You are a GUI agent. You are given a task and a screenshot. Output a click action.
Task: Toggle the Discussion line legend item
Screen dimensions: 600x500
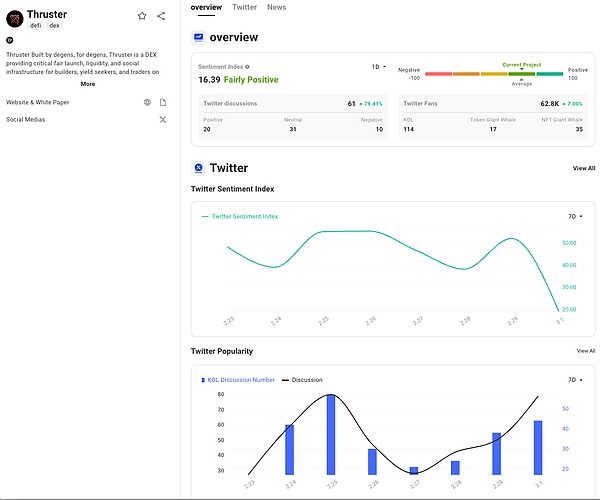[x=302, y=380]
